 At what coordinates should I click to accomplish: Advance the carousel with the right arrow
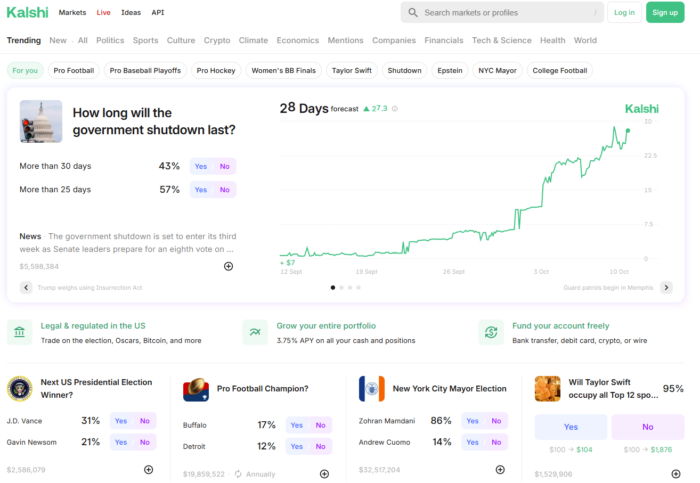tap(665, 287)
